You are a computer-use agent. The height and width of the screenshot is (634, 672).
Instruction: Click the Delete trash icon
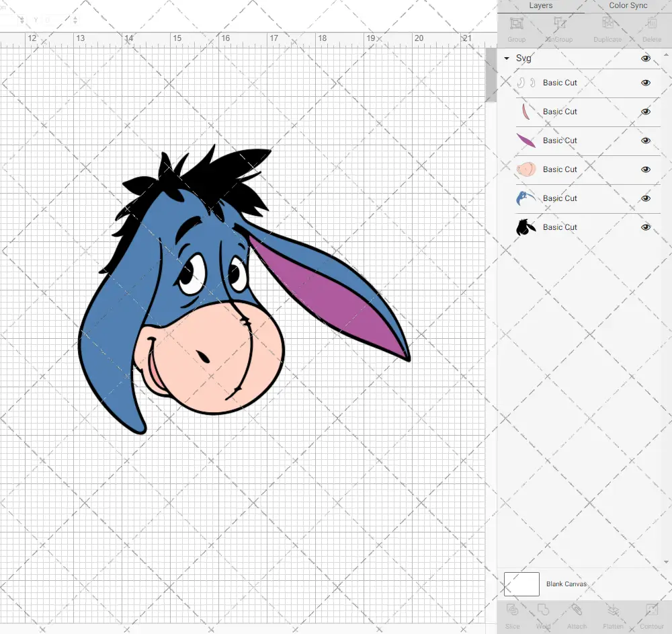(651, 23)
